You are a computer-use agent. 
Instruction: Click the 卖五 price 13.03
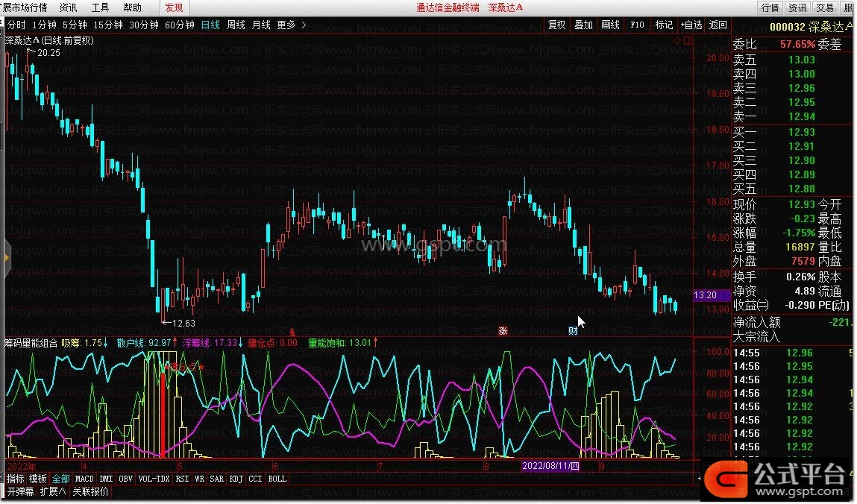click(802, 60)
